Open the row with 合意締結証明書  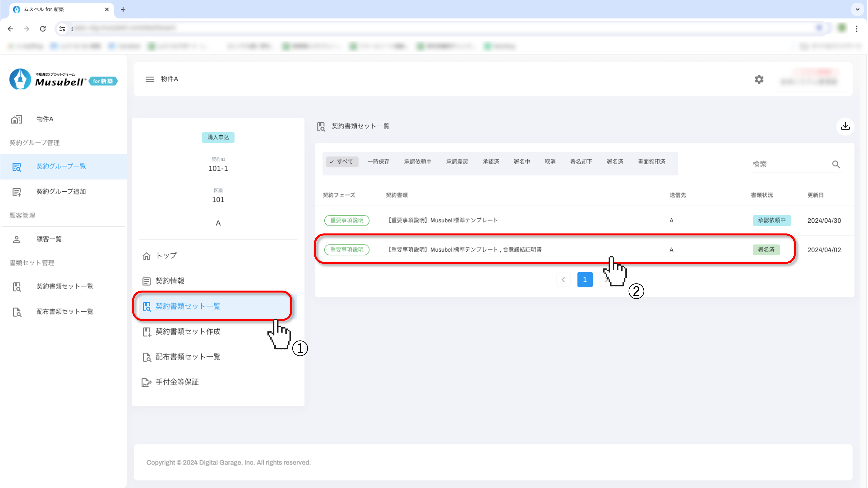[x=465, y=250]
